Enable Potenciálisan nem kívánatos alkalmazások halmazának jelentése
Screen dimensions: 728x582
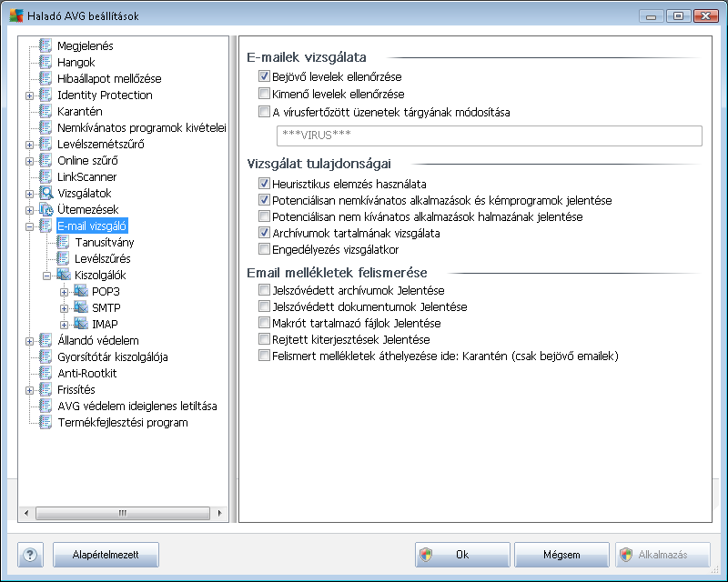click(x=264, y=216)
